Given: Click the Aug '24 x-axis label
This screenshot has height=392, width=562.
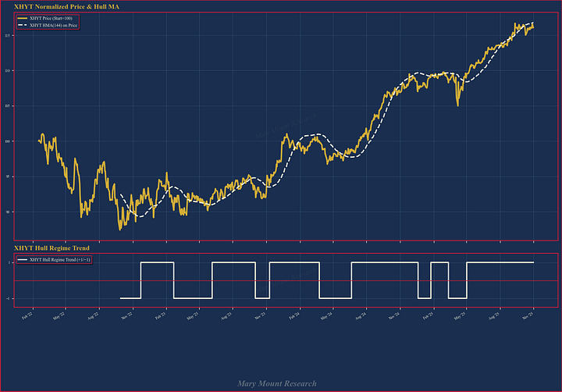Looking at the screenshot, I should [x=360, y=315].
